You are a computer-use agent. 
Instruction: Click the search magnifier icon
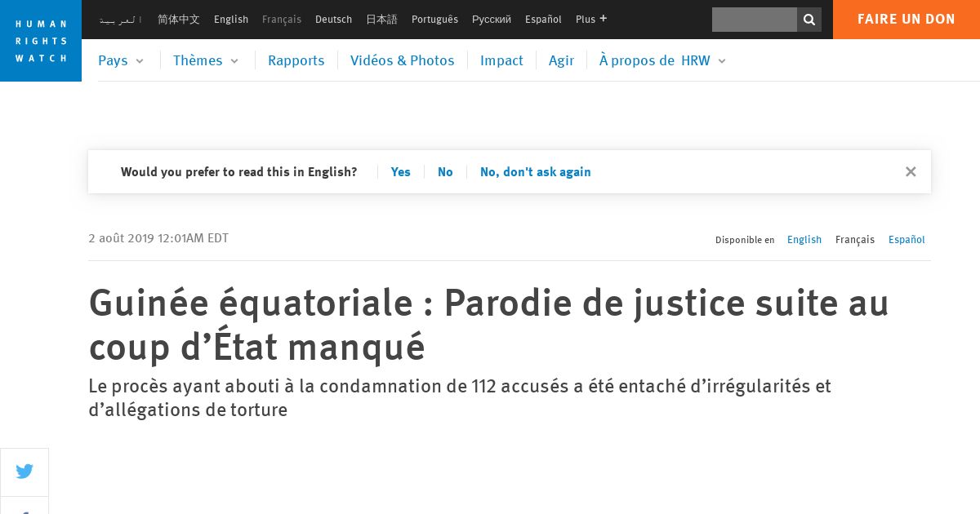(809, 20)
